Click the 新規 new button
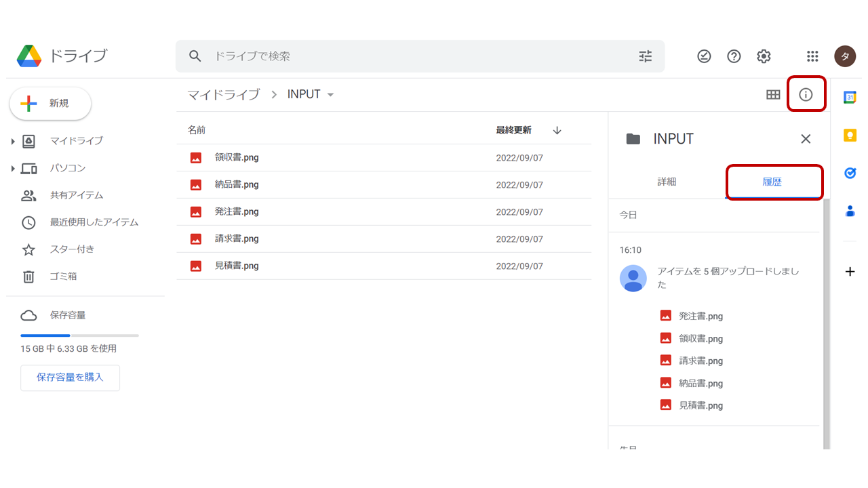Viewport: 868px width, 488px height. (50, 104)
